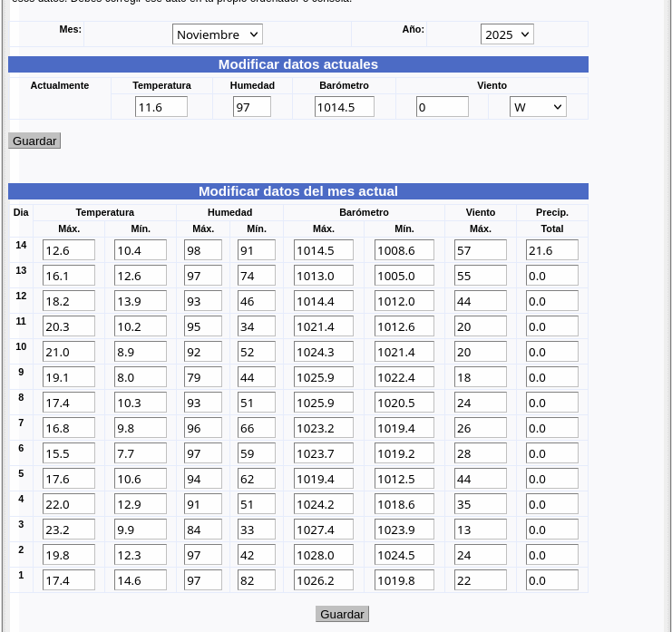Edit day 1 min humidity 82
Screen dimensions: 672x632
(x=257, y=580)
